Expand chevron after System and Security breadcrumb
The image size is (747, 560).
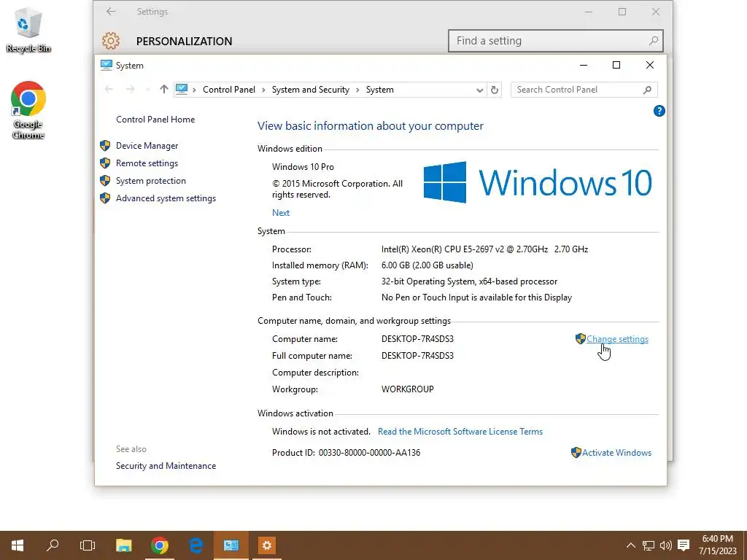click(x=357, y=90)
